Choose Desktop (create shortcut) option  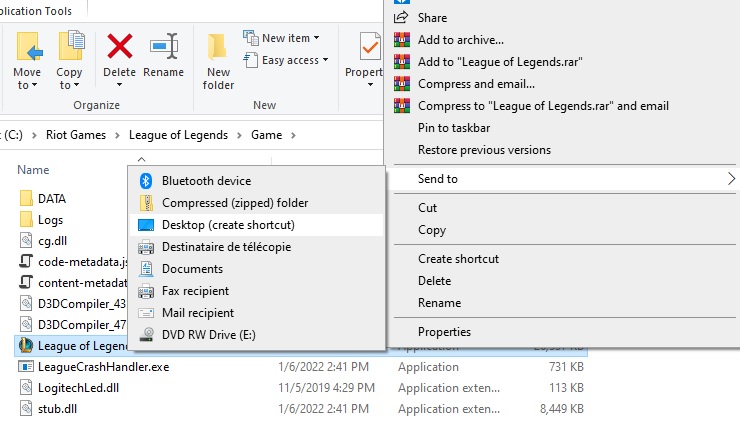coord(256,225)
